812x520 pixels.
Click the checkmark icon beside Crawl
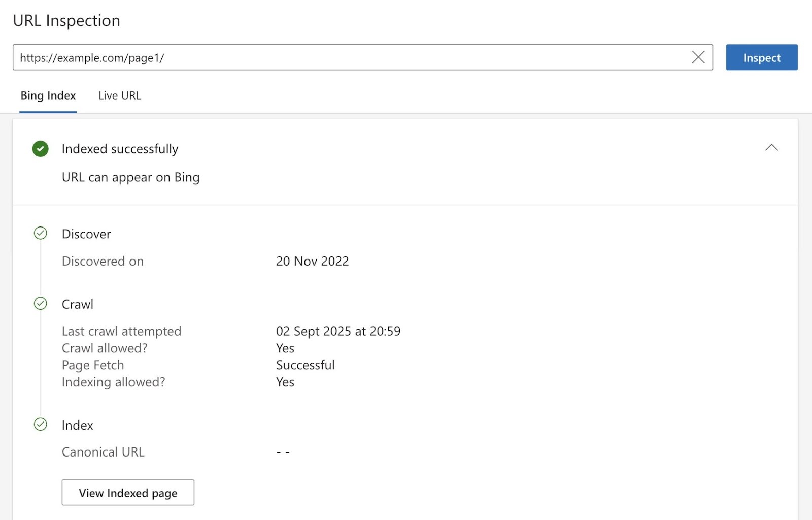point(41,304)
